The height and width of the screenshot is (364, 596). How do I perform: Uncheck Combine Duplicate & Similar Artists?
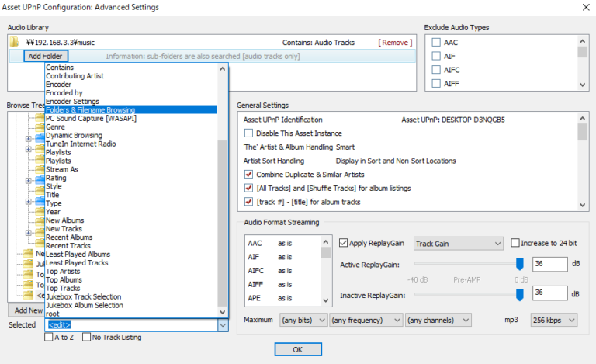[x=248, y=175]
